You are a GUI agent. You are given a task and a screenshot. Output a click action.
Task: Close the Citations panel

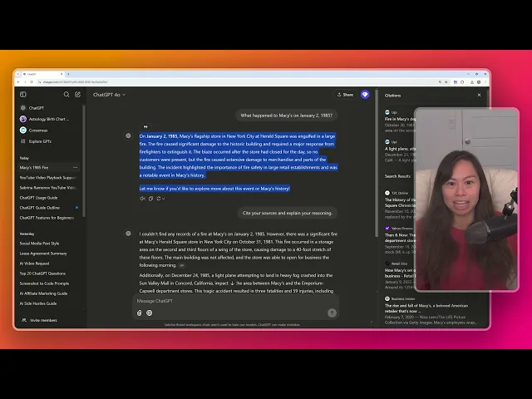click(x=479, y=95)
